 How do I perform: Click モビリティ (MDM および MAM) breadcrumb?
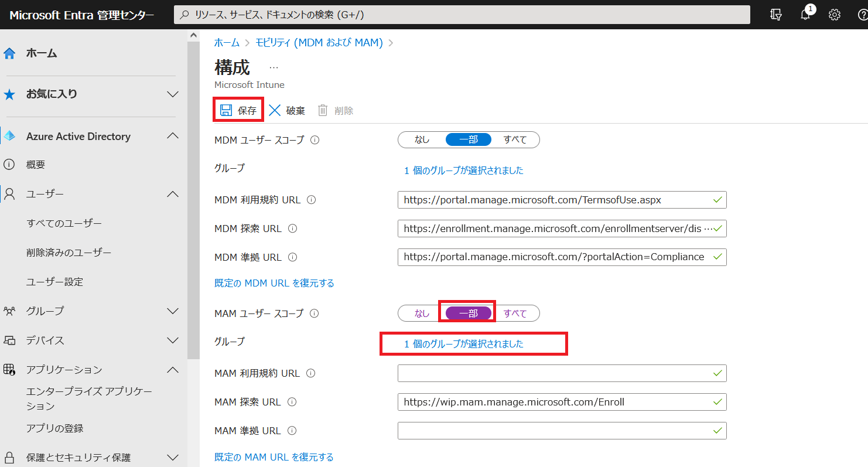tap(319, 43)
